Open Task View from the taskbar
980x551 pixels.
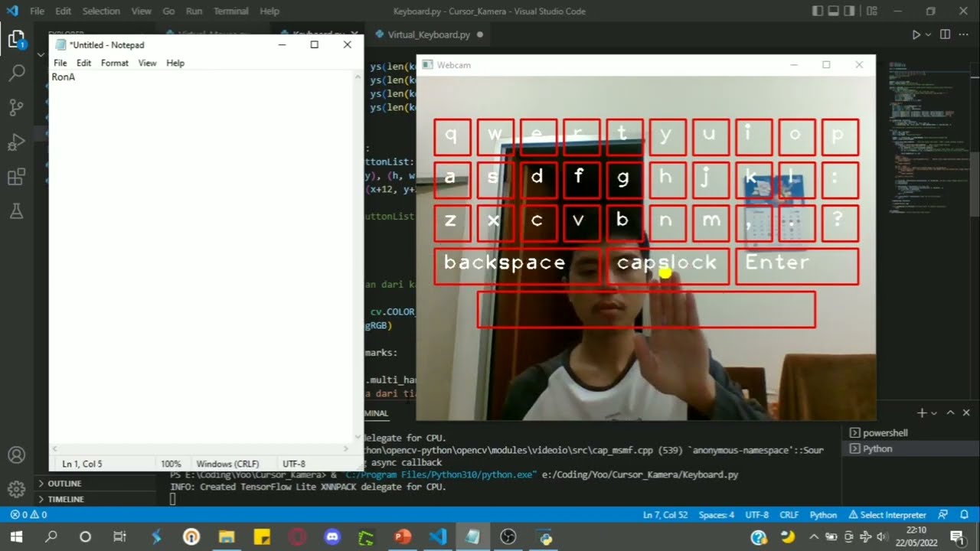(119, 537)
